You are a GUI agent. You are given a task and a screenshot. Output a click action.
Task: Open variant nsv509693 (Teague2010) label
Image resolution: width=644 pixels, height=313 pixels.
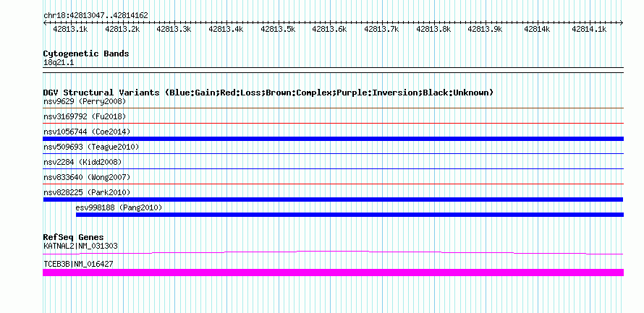[x=91, y=147]
